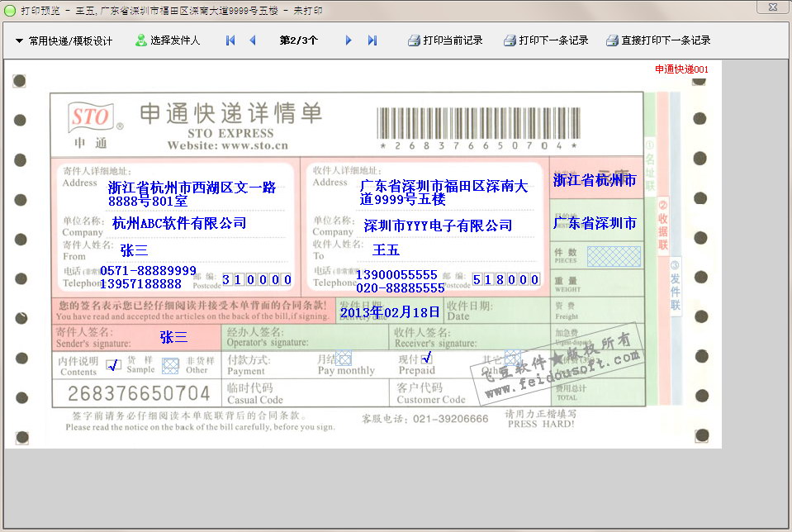The width and height of the screenshot is (792, 532).
Task: Click the 申通快递001 template label
Action: tap(681, 69)
